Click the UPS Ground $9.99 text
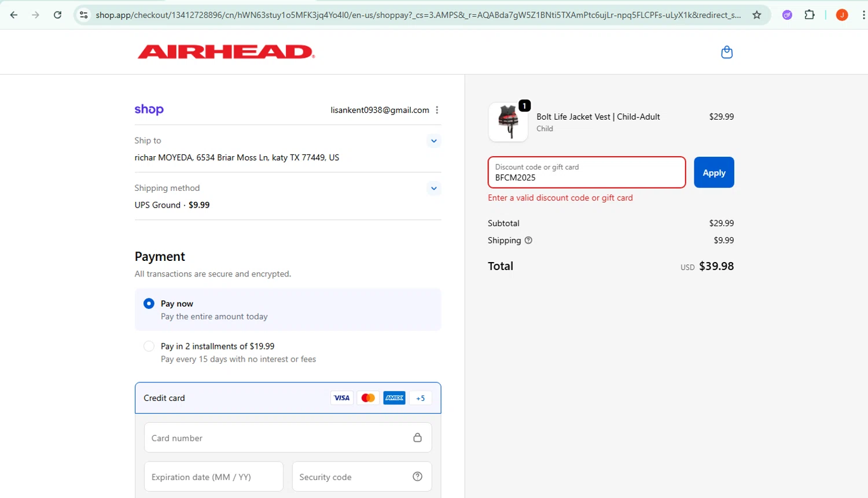Viewport: 868px width, 498px height. pyautogui.click(x=172, y=205)
